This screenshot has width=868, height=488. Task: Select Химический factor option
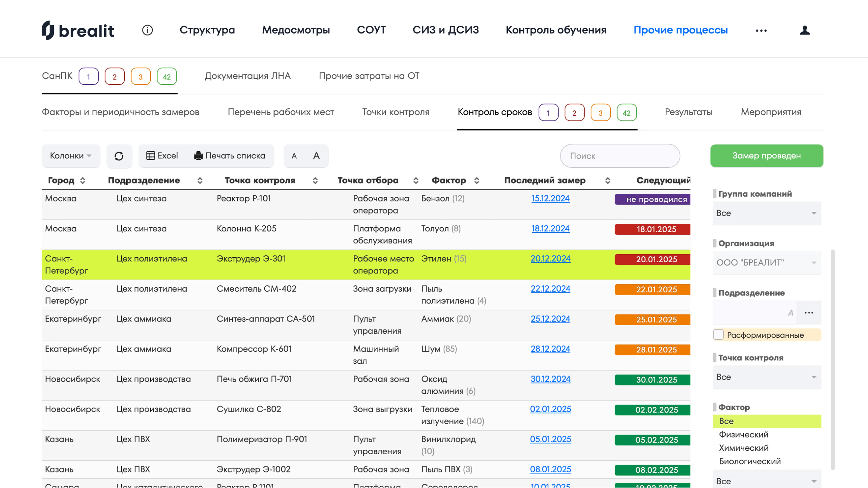[744, 448]
